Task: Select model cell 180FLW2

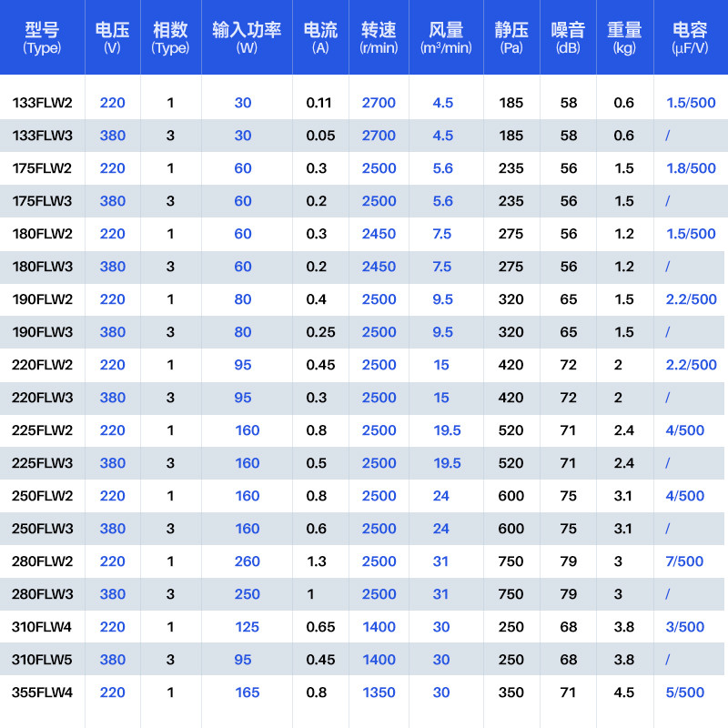Action: (x=42, y=234)
